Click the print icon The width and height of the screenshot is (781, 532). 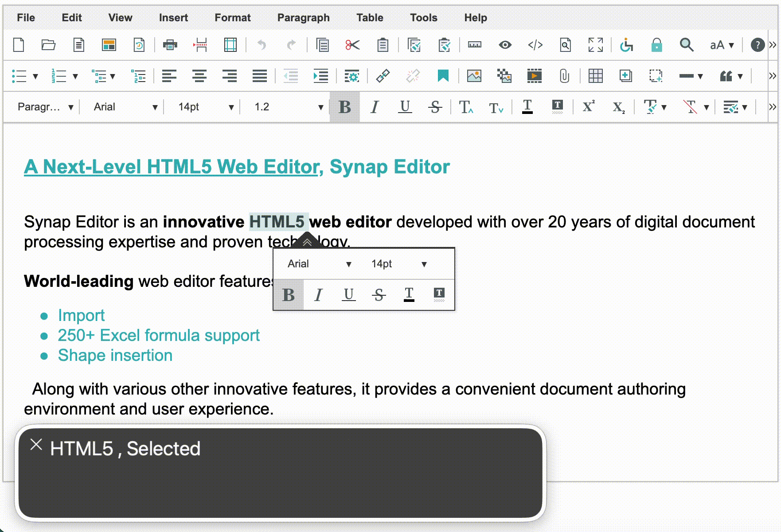[x=170, y=45]
